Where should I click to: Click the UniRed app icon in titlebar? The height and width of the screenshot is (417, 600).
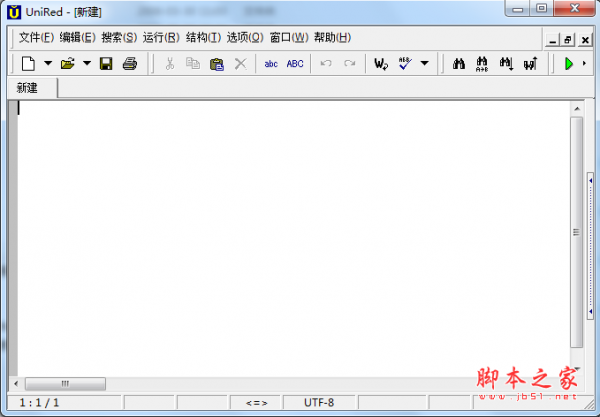14,12
